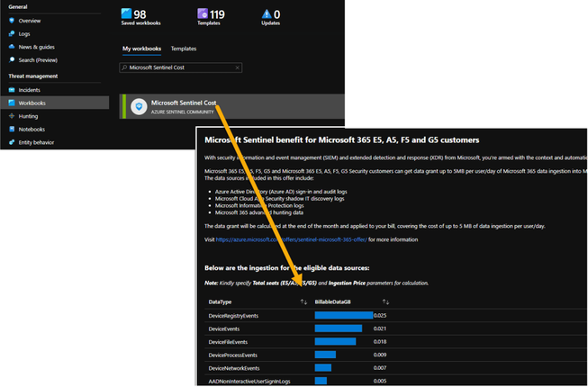The image size is (588, 387).
Task: Sort by BillableDataGB column arrows
Action: (385, 302)
